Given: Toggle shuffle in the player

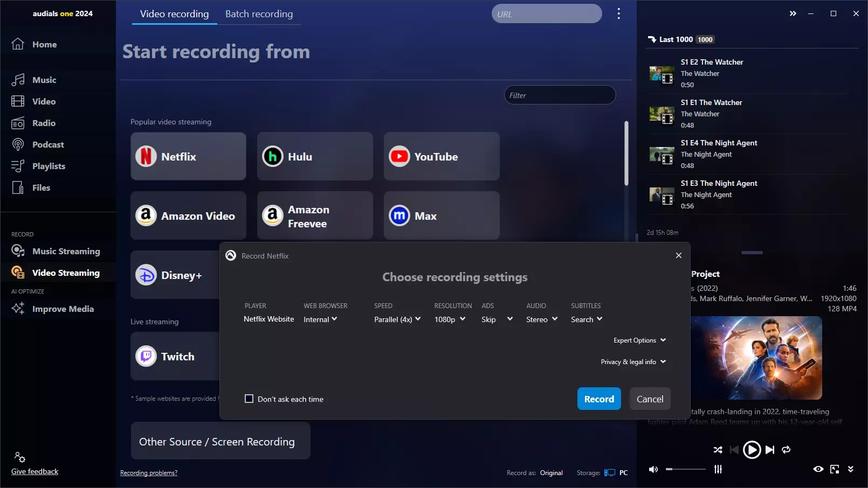Looking at the screenshot, I should (718, 450).
